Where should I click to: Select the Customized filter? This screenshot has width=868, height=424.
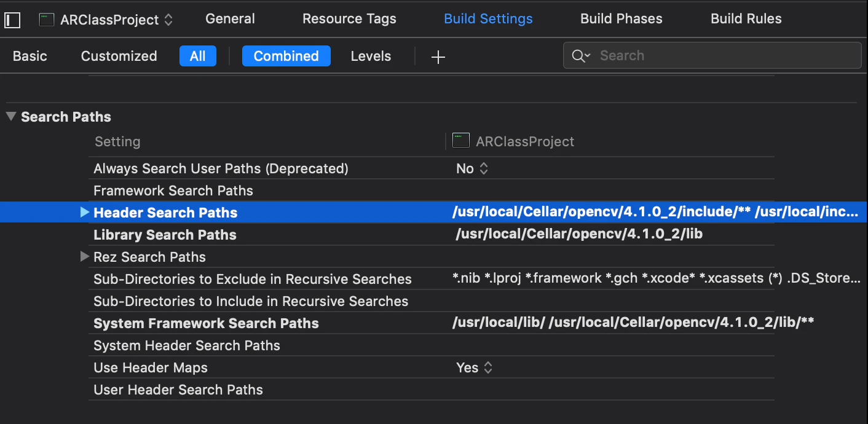tap(119, 57)
